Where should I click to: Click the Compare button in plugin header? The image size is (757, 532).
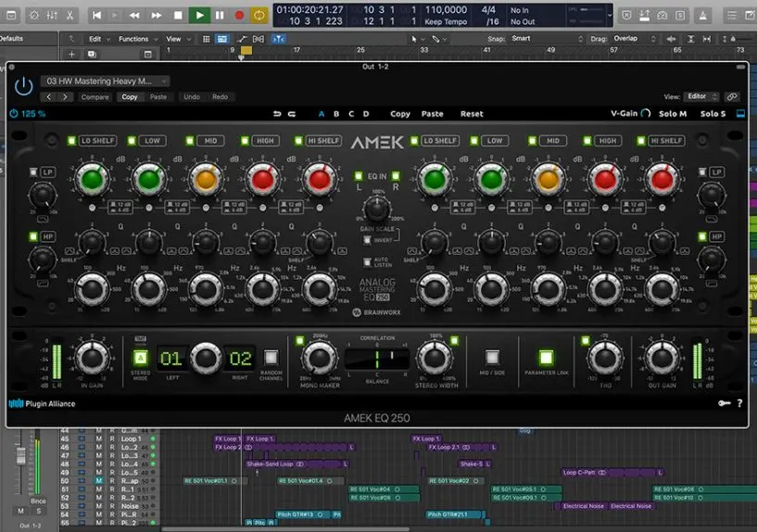coord(95,97)
